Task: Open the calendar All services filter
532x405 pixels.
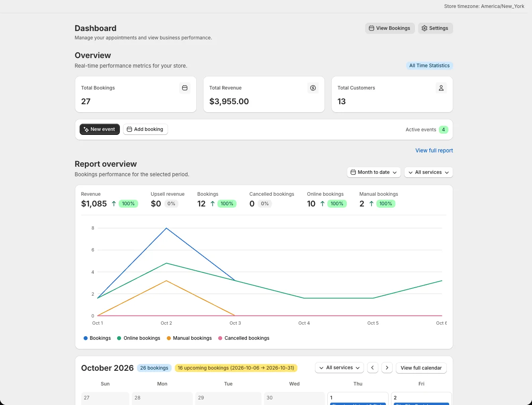Action: click(339, 368)
